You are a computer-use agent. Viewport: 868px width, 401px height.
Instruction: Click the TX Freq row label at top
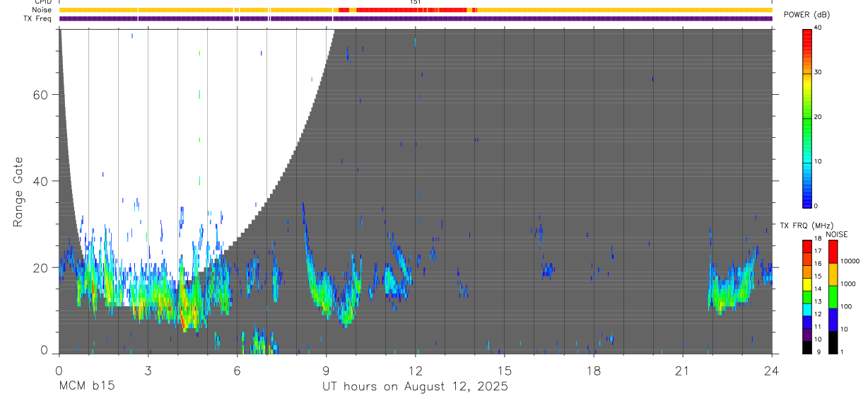(37, 18)
